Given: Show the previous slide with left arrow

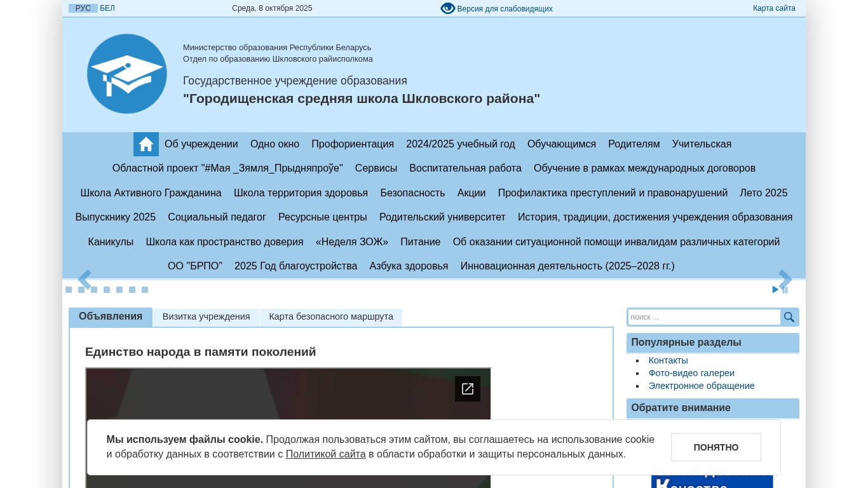Looking at the screenshot, I should coord(85,279).
